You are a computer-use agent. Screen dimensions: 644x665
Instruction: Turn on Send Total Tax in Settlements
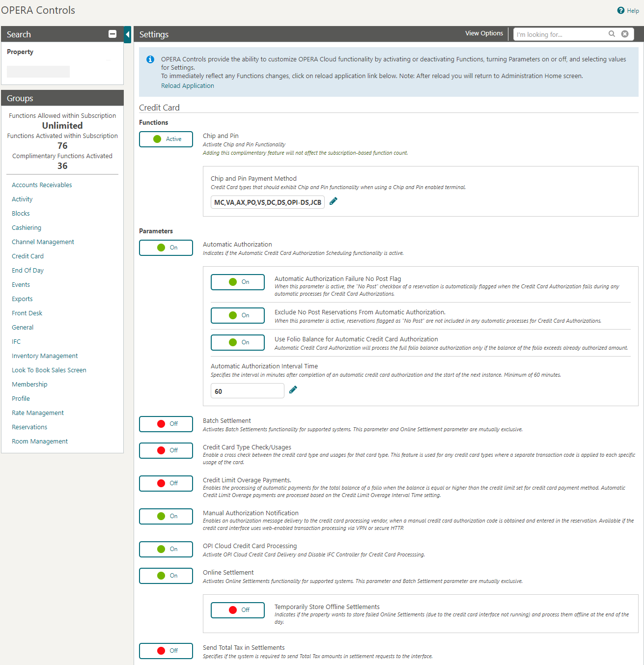coord(166,651)
